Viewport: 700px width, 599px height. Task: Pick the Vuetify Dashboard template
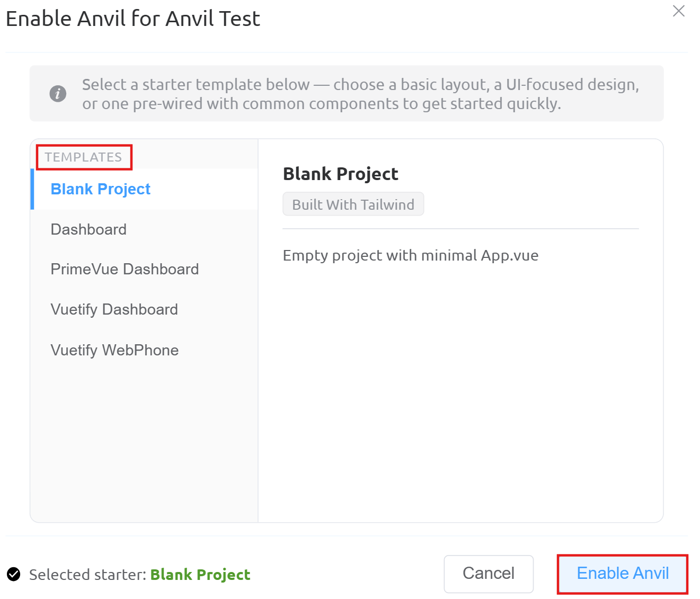pyautogui.click(x=114, y=309)
